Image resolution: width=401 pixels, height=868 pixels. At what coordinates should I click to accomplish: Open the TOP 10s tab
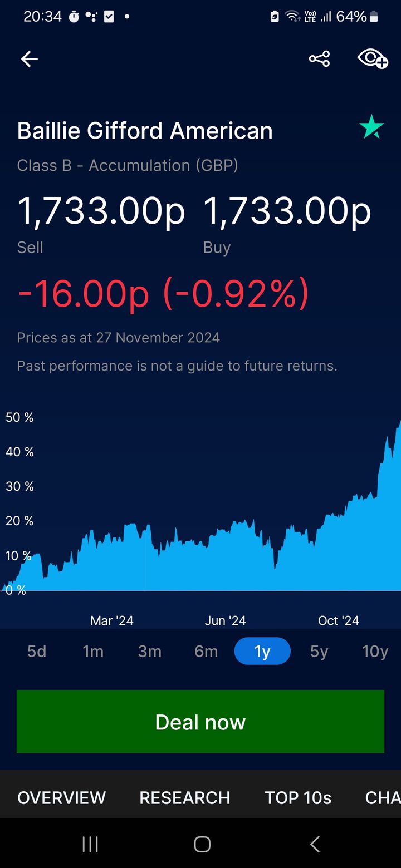(x=298, y=797)
